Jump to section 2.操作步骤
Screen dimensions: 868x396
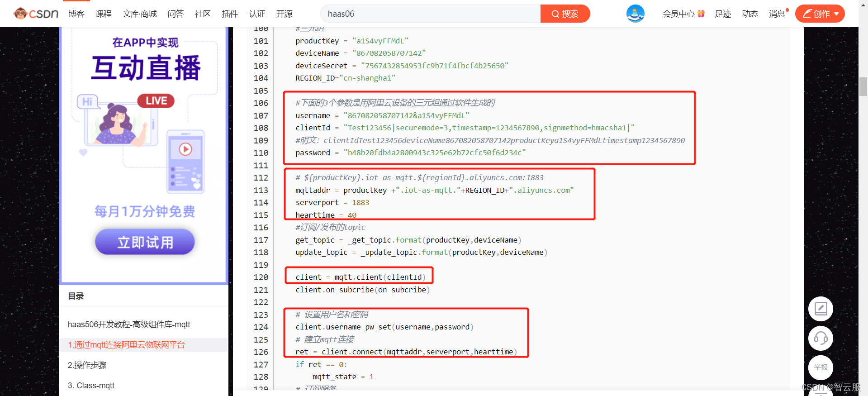87,365
